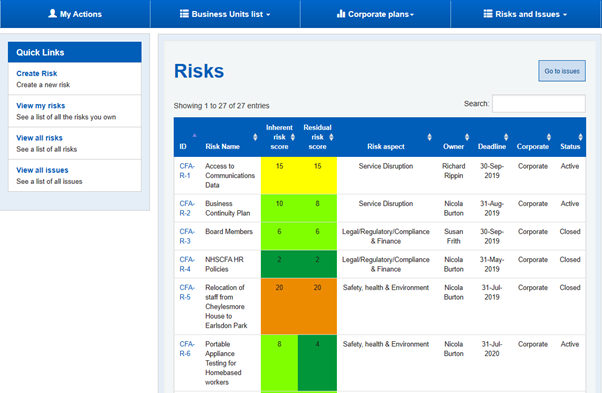Image resolution: width=602 pixels, height=393 pixels.
Task: Sort by Deadline using its sort arrows
Action: click(x=506, y=137)
